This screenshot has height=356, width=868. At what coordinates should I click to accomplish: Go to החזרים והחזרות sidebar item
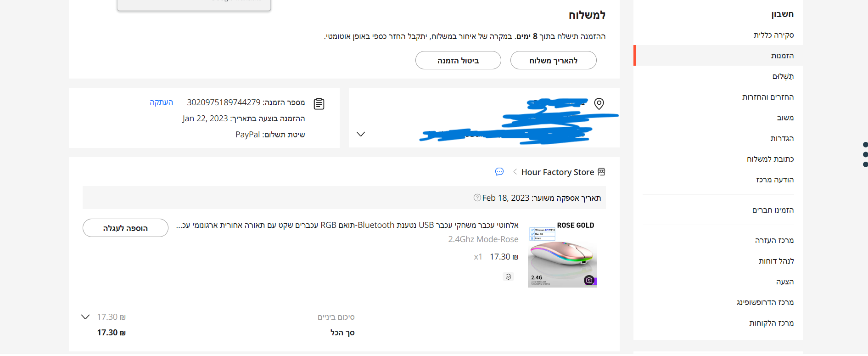pos(767,97)
